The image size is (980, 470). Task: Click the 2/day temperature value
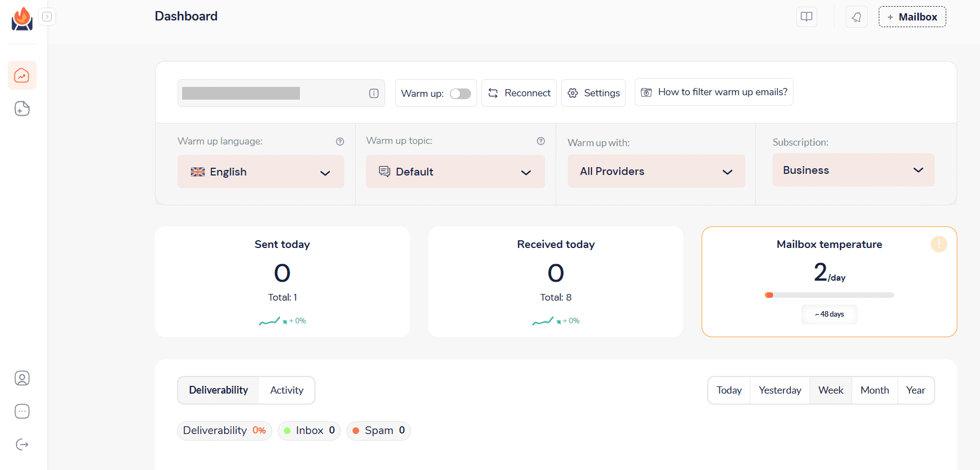[829, 272]
